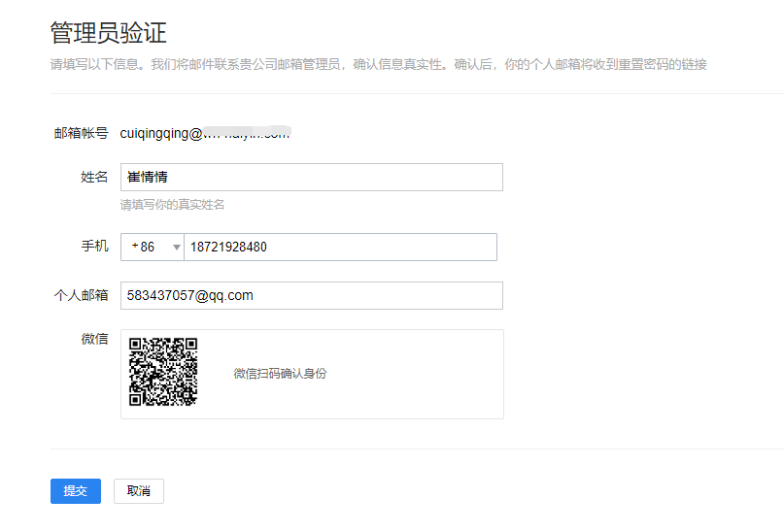784x532 pixels.
Task: Click the hint text 请填写你的真实姓名
Action: (172, 205)
